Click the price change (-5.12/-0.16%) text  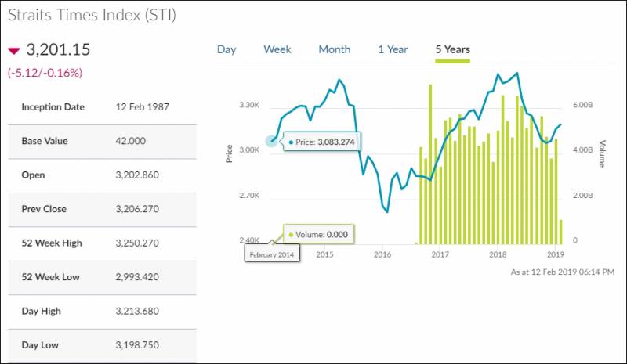click(45, 73)
